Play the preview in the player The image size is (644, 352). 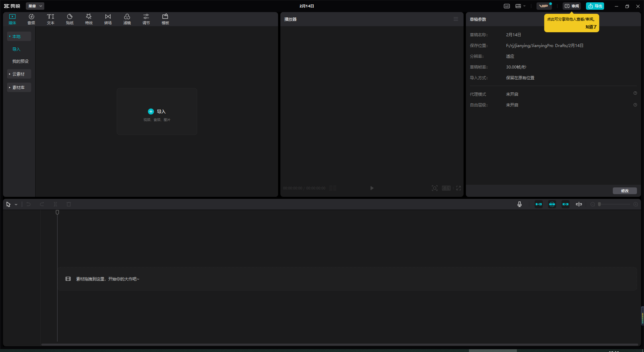click(x=372, y=188)
